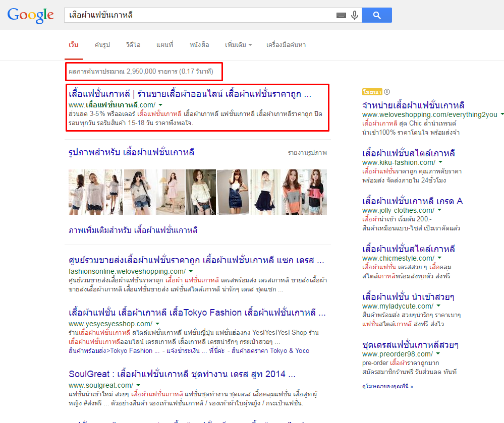This screenshot has height=423, width=504.
Task: Open ad titled ชุดเดรสแฟชั่นเกาหลีสวยๆ
Action: click(x=410, y=345)
